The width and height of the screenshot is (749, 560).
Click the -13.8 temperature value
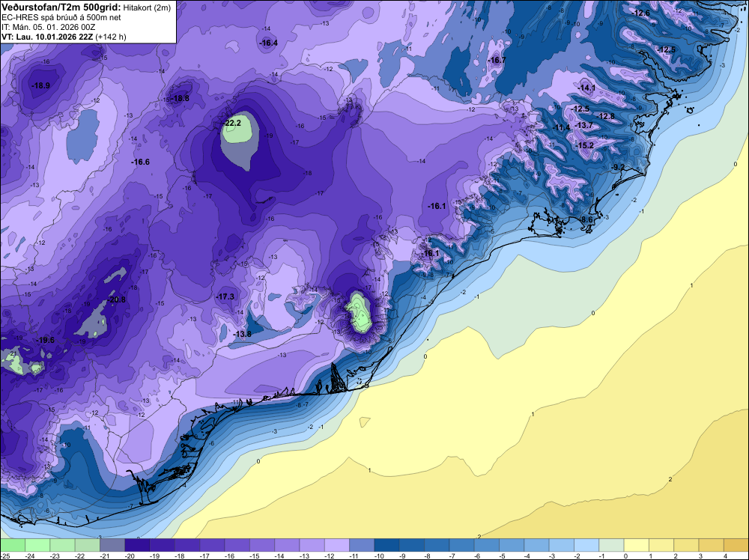(x=242, y=334)
